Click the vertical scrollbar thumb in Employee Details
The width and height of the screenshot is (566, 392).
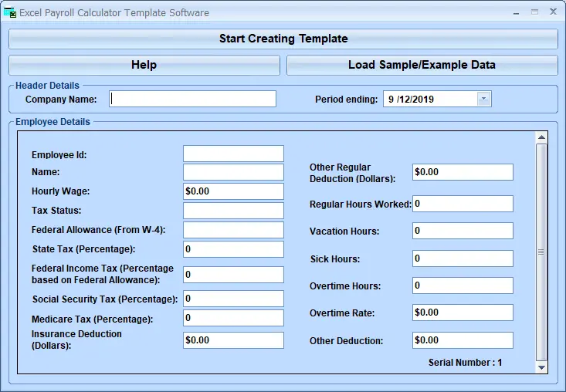(541, 252)
